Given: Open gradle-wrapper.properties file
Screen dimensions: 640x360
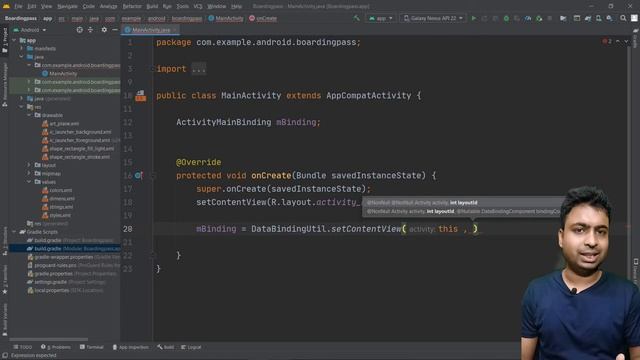Looking at the screenshot, I should click(73, 257).
